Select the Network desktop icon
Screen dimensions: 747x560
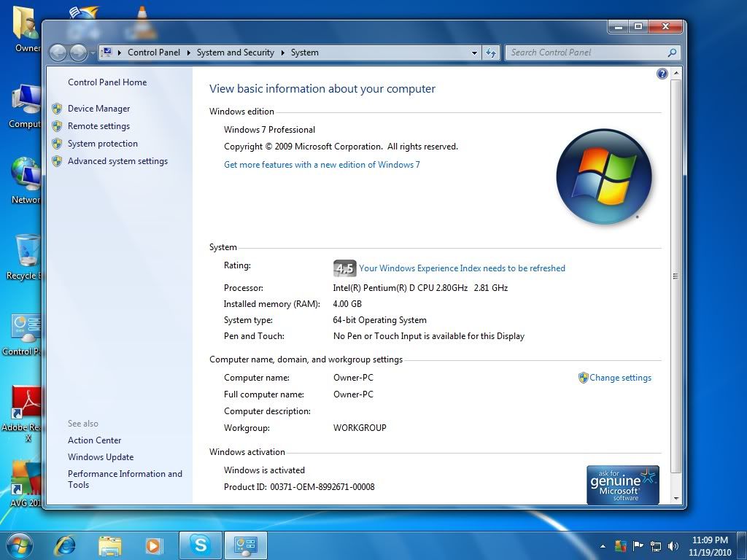(x=24, y=181)
